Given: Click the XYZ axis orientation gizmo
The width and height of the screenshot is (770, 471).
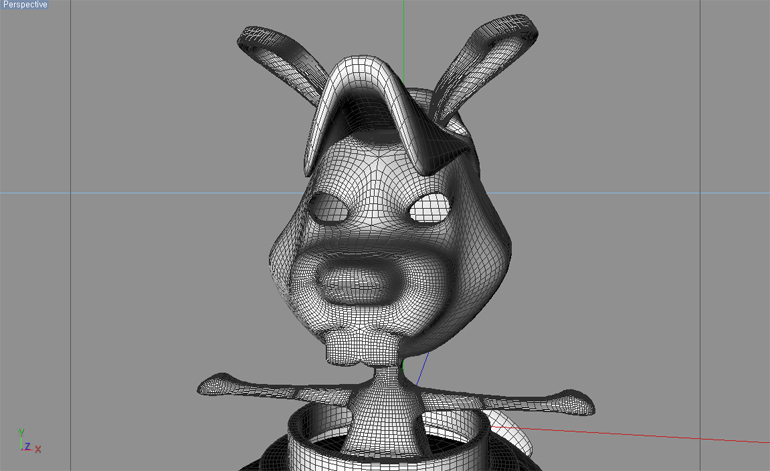Looking at the screenshot, I should [29, 441].
